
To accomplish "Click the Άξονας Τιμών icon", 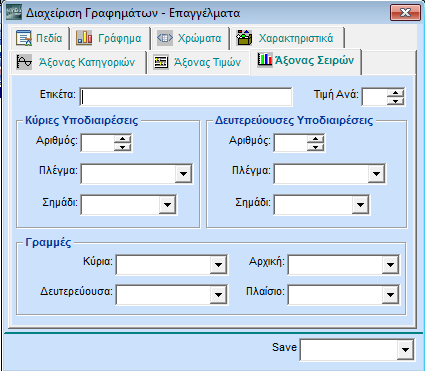I will [161, 62].
